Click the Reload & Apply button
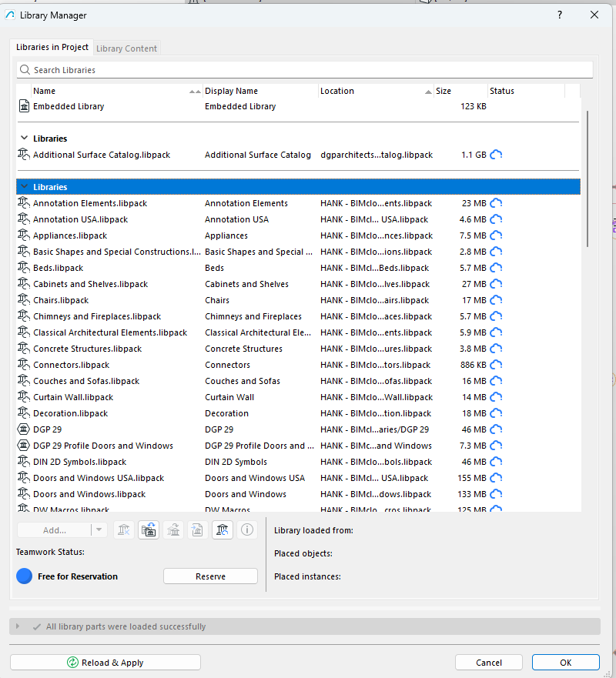This screenshot has width=616, height=678. [x=105, y=663]
